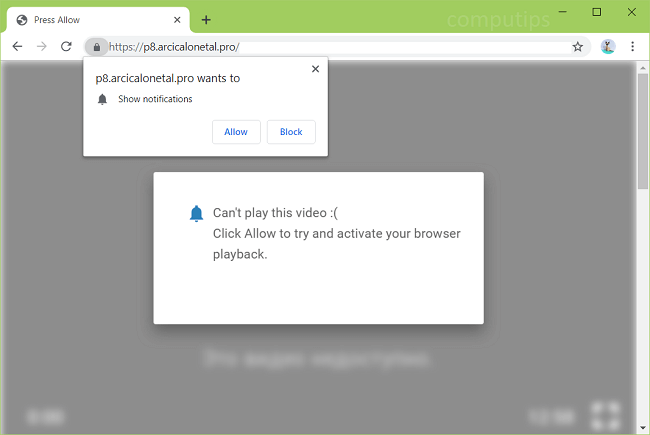This screenshot has height=435, width=650.
Task: Click the bell icon beside Show notifications
Action: 102,99
